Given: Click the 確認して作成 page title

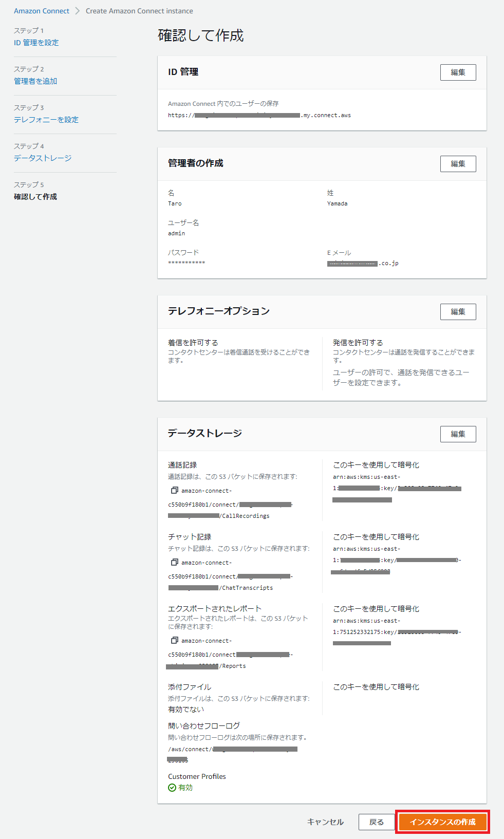Looking at the screenshot, I should click(x=201, y=35).
